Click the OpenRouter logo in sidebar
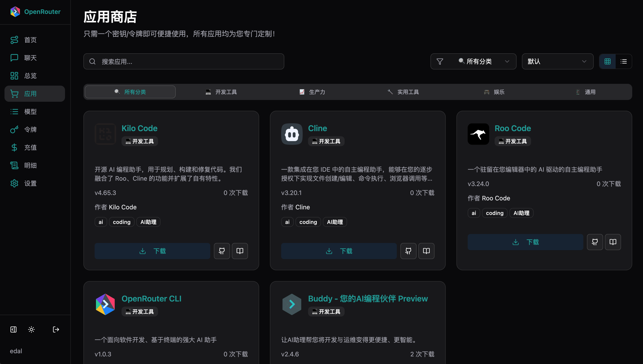 click(x=15, y=12)
